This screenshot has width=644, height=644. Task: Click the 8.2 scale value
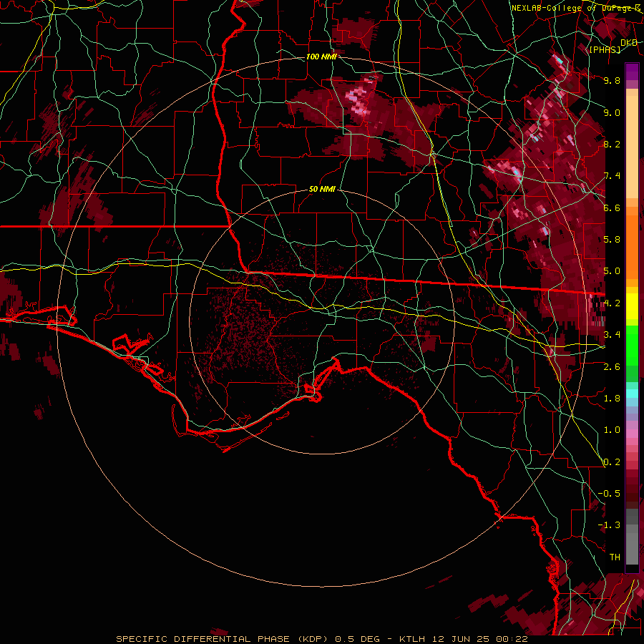click(612, 144)
